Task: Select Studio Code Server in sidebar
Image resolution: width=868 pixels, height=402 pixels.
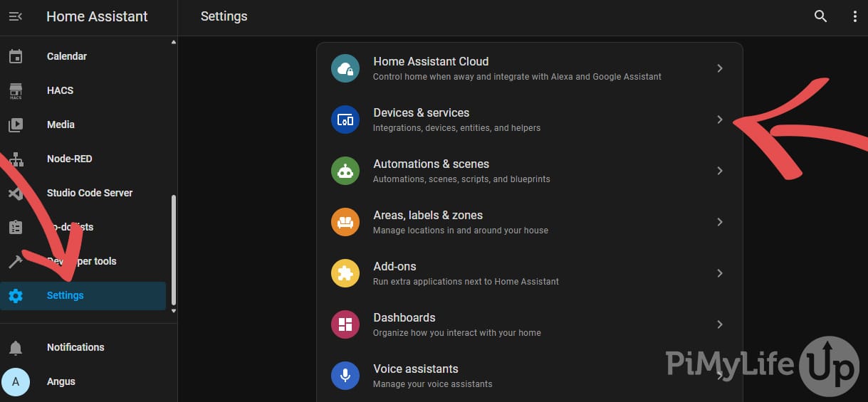Action: point(89,193)
